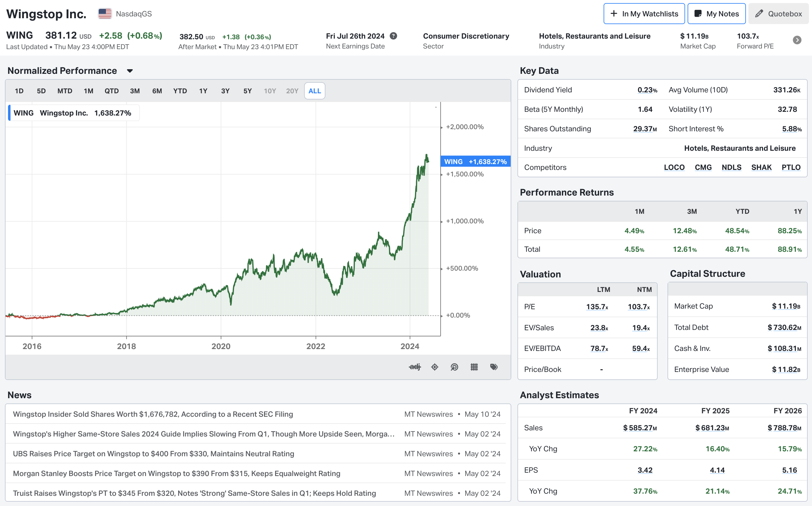This screenshot has width=812, height=506.
Task: Toggle the chart gridlines icon
Action: tap(474, 367)
